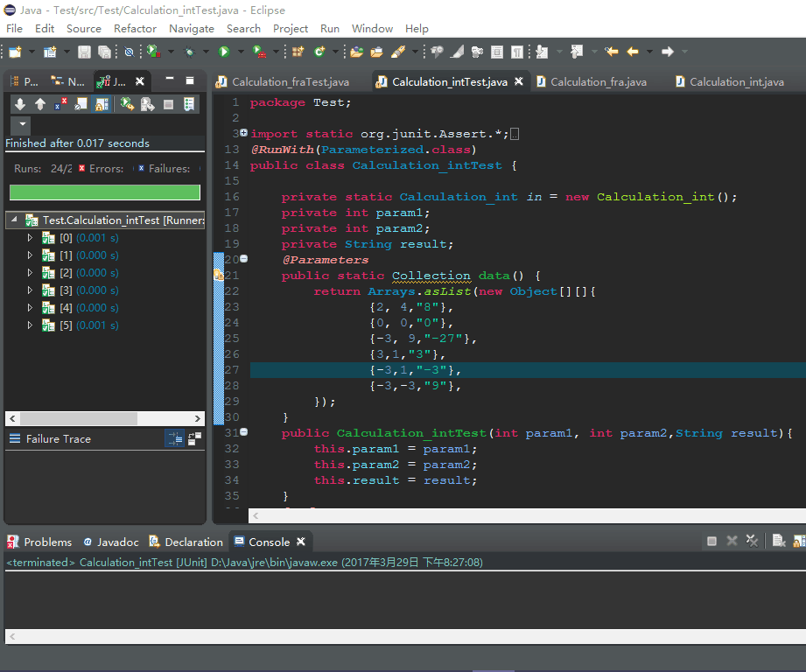The height and width of the screenshot is (672, 806).
Task: Open the test run history icon
Action: coord(189,104)
